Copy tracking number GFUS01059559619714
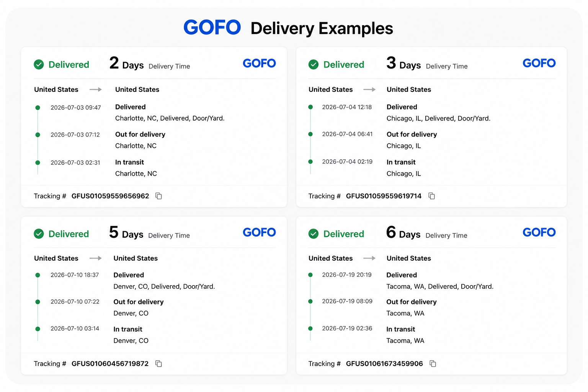Screen dimensions: 588x392 click(431, 196)
